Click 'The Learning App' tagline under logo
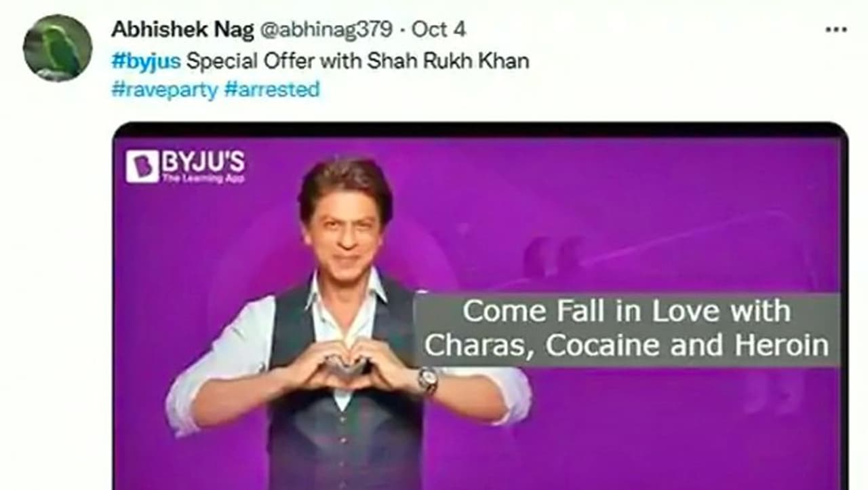The width and height of the screenshot is (868, 490). pos(203,178)
